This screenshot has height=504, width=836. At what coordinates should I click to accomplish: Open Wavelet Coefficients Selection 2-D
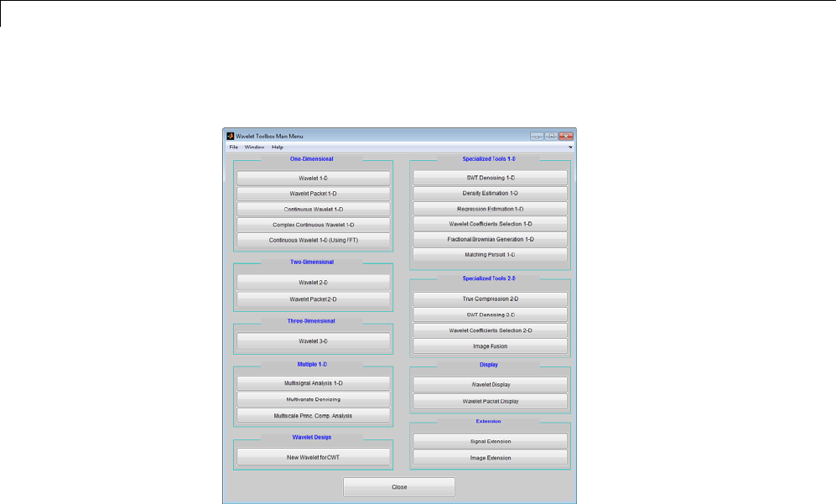(x=491, y=330)
